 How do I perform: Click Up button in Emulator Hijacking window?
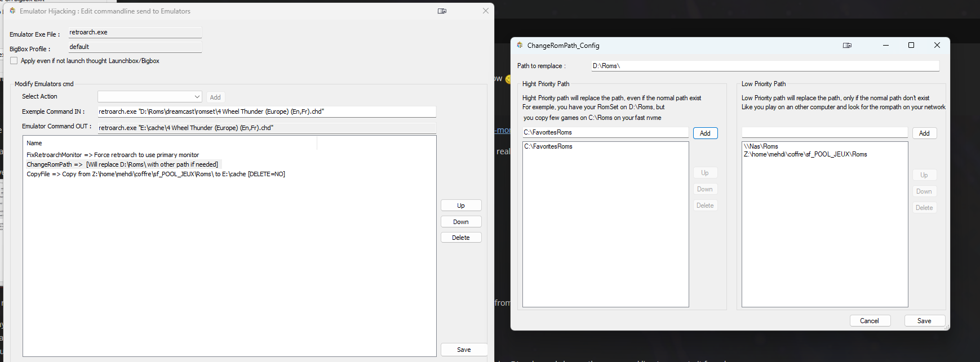tap(461, 205)
